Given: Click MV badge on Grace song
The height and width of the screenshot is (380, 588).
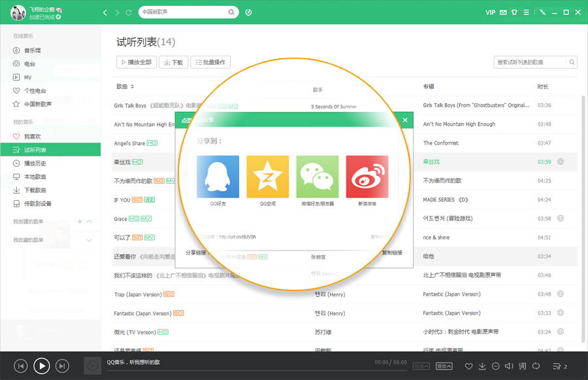Looking at the screenshot, I should [146, 218].
